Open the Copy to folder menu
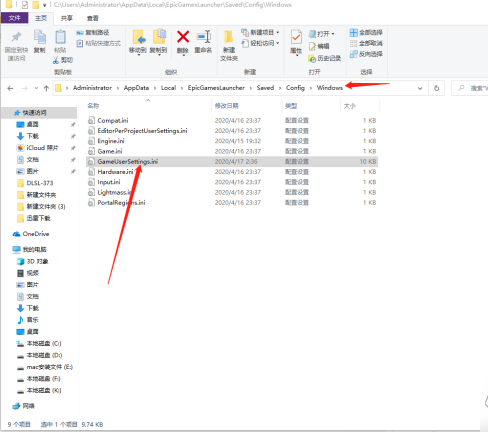488x432 pixels. pos(159,42)
